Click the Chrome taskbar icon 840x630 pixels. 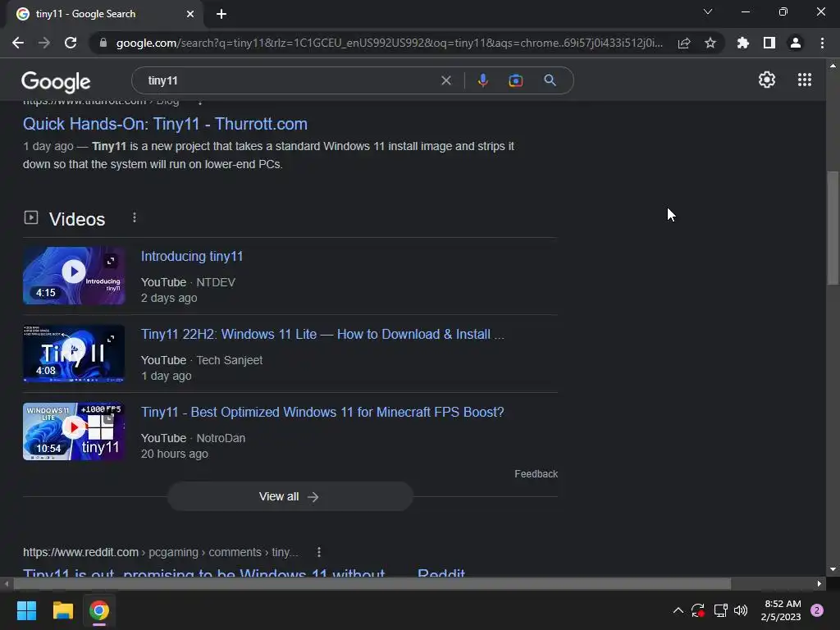tap(99, 610)
